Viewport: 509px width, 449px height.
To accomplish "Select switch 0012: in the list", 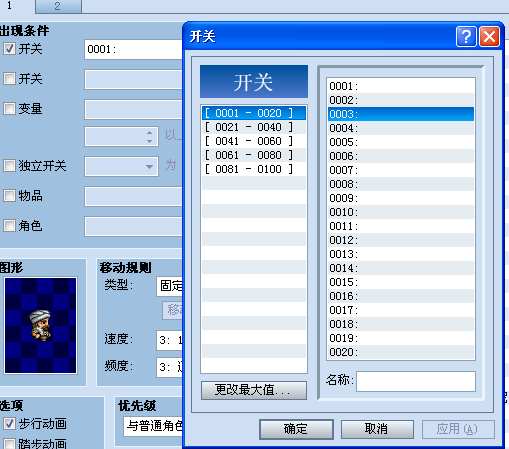I will tap(401, 240).
